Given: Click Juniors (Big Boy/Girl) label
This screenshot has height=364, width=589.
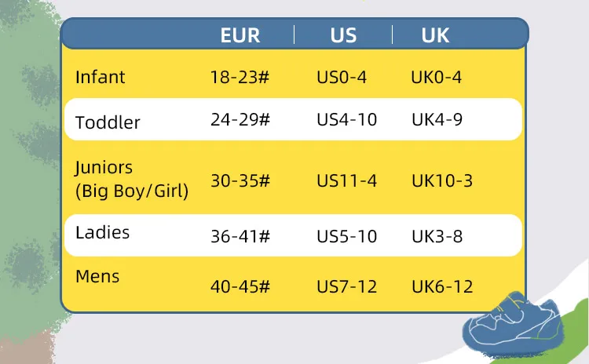Looking at the screenshot, I should (x=131, y=178).
